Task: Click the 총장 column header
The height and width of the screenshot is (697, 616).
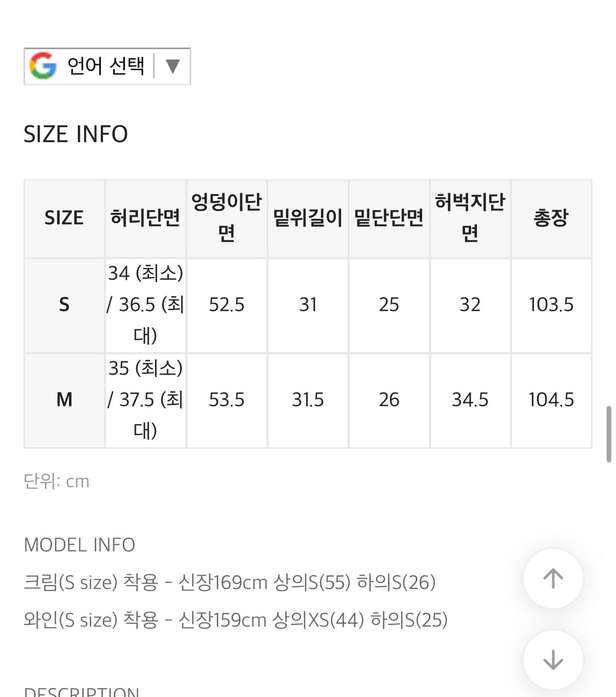Action: point(551,218)
